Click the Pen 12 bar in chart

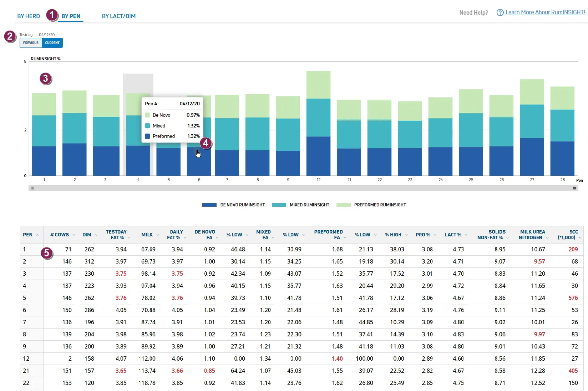point(318,123)
